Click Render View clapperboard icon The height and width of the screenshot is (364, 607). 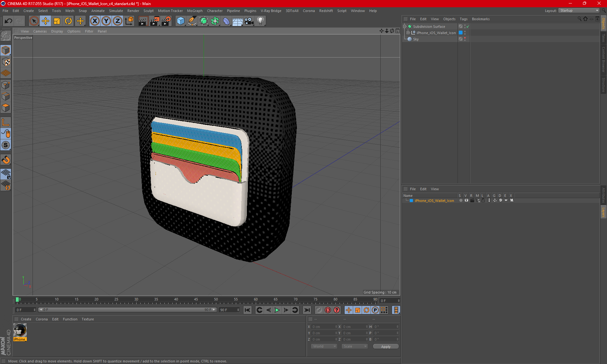click(x=143, y=21)
